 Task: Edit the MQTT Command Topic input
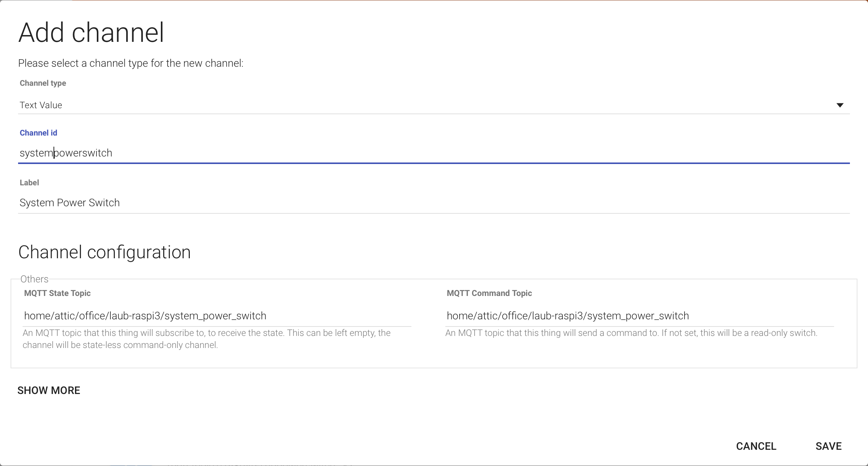[639, 316]
